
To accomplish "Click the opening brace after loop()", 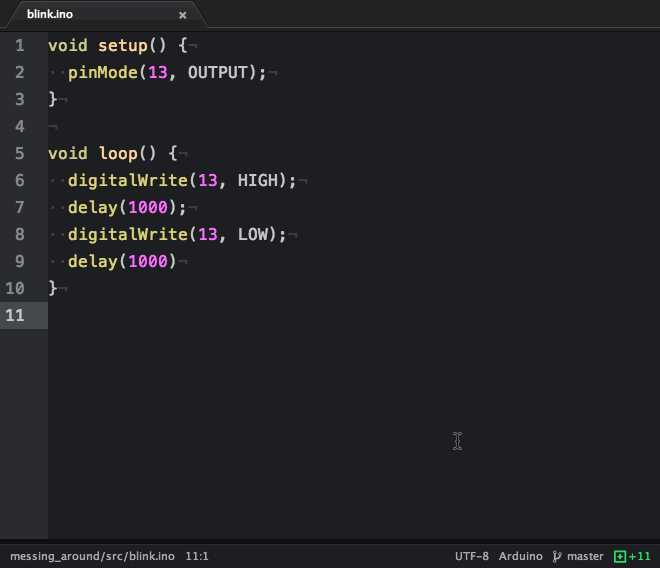I will click(x=173, y=153).
